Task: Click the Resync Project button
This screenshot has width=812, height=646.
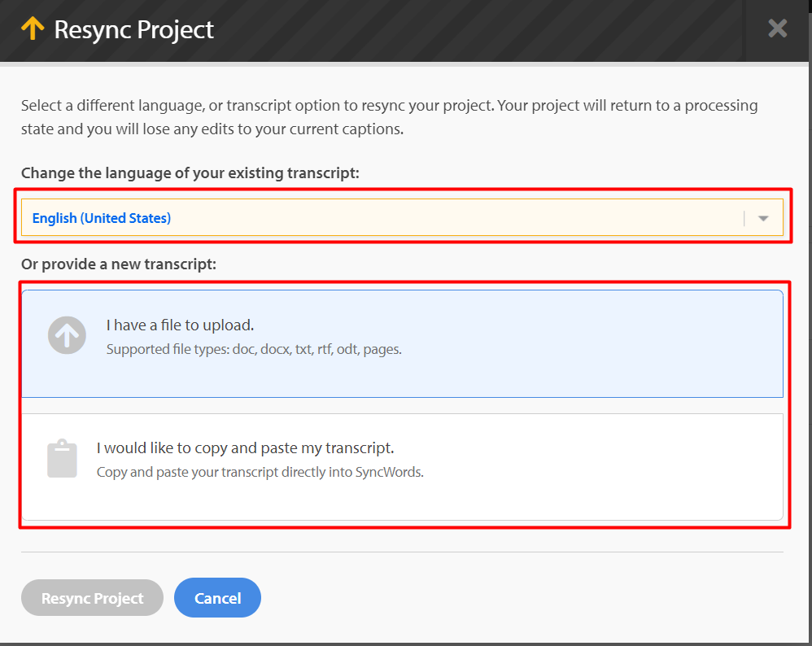Action: point(92,598)
